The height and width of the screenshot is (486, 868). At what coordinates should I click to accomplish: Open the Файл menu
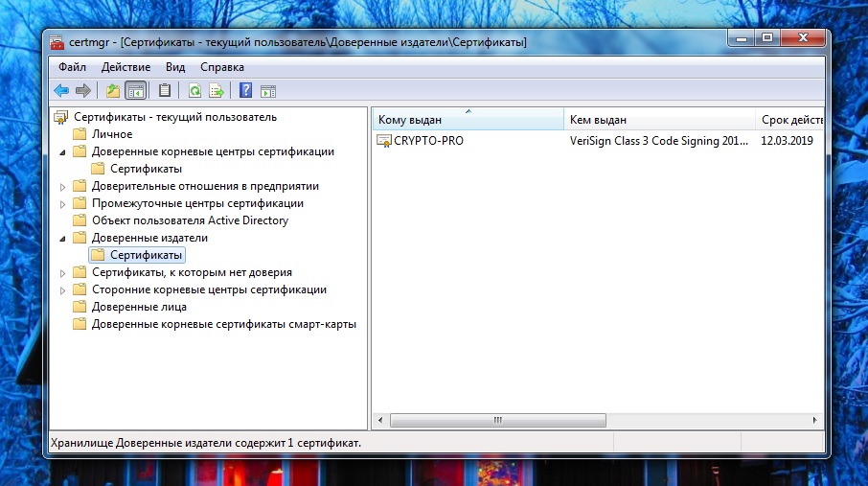[72, 67]
